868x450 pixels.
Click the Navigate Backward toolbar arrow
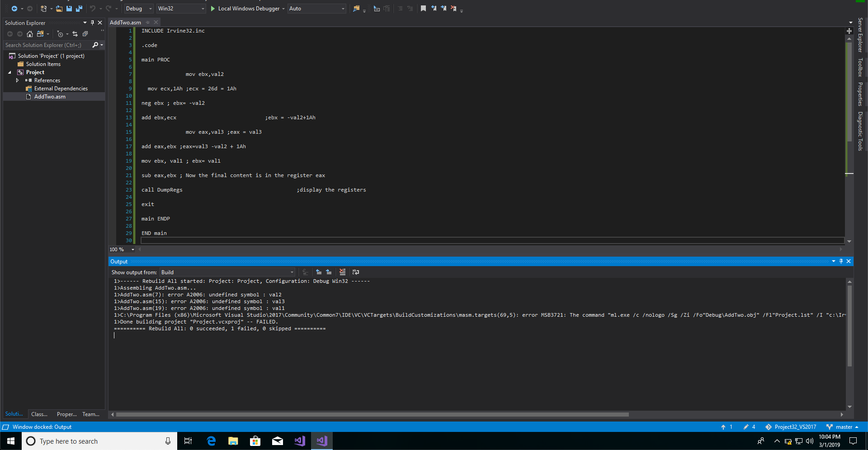pyautogui.click(x=14, y=9)
